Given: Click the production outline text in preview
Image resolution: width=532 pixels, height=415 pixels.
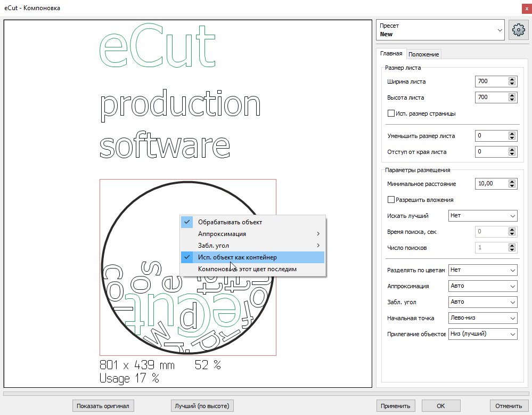Looking at the screenshot, I should click(x=180, y=105).
